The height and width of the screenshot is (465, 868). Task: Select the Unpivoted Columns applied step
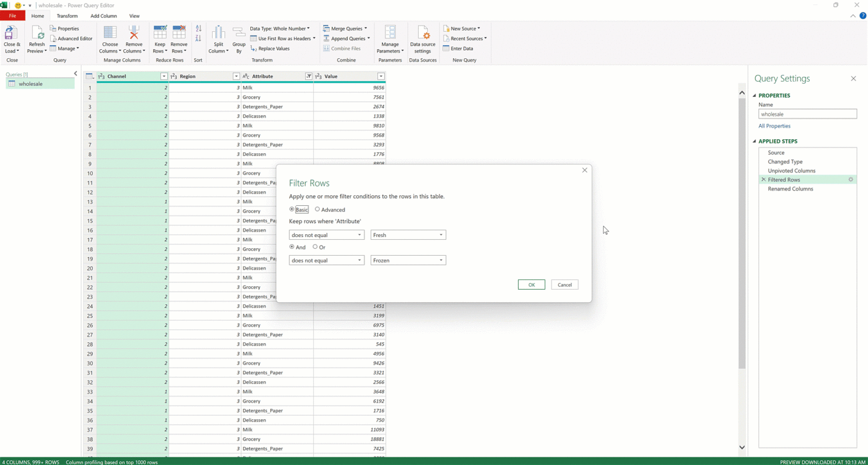(791, 171)
